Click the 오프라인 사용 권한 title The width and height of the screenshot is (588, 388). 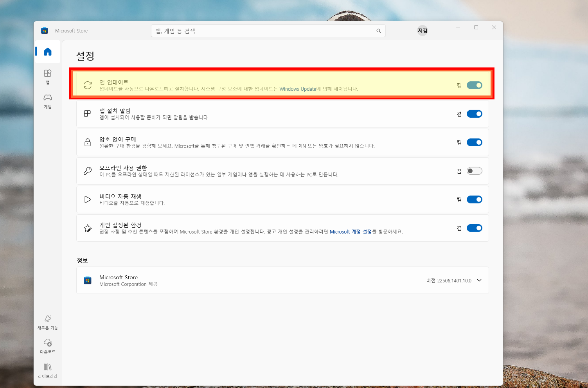pyautogui.click(x=123, y=168)
